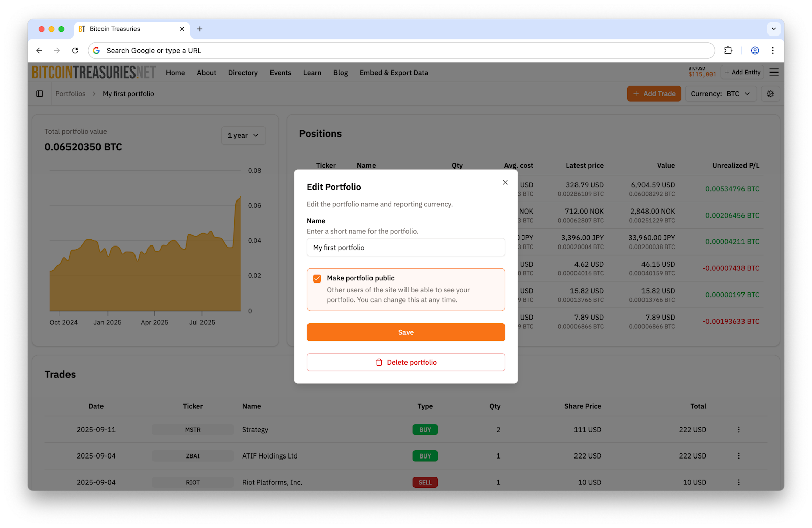Open options menu for MSTR trade
This screenshot has height=528, width=812.
738,430
